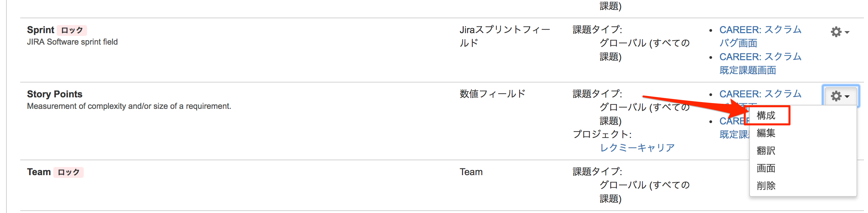The image size is (868, 213).
Task: Collapse the Story Points gear dropdown arrow
Action: (847, 96)
